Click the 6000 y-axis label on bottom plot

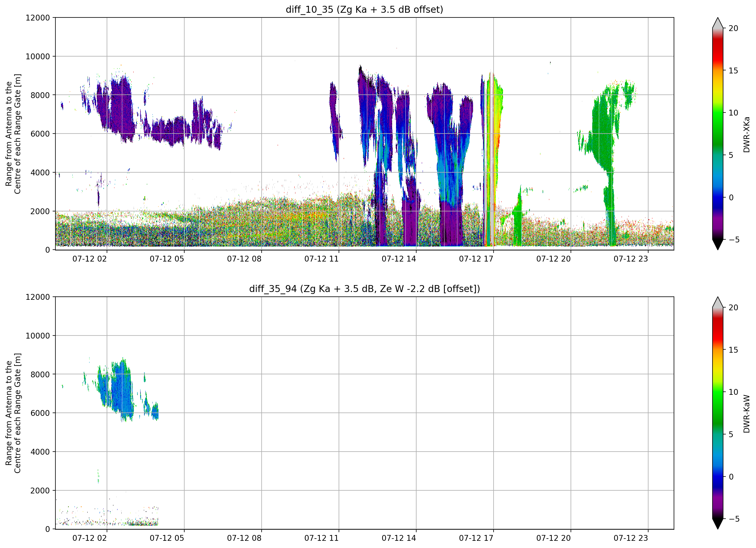40,413
